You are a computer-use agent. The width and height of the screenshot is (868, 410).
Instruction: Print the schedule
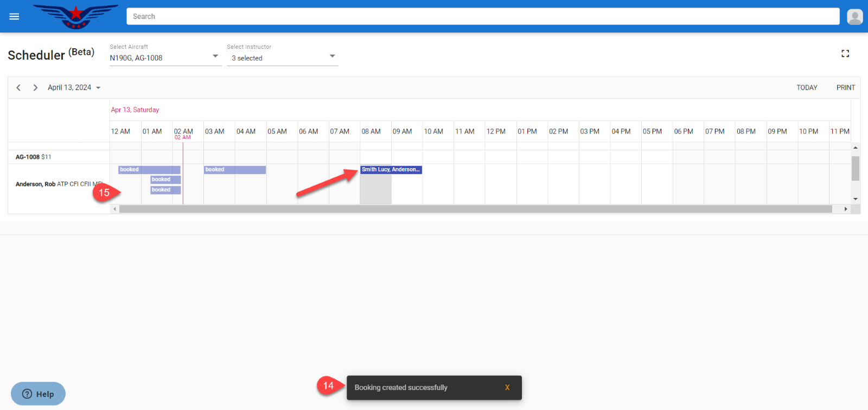[845, 87]
